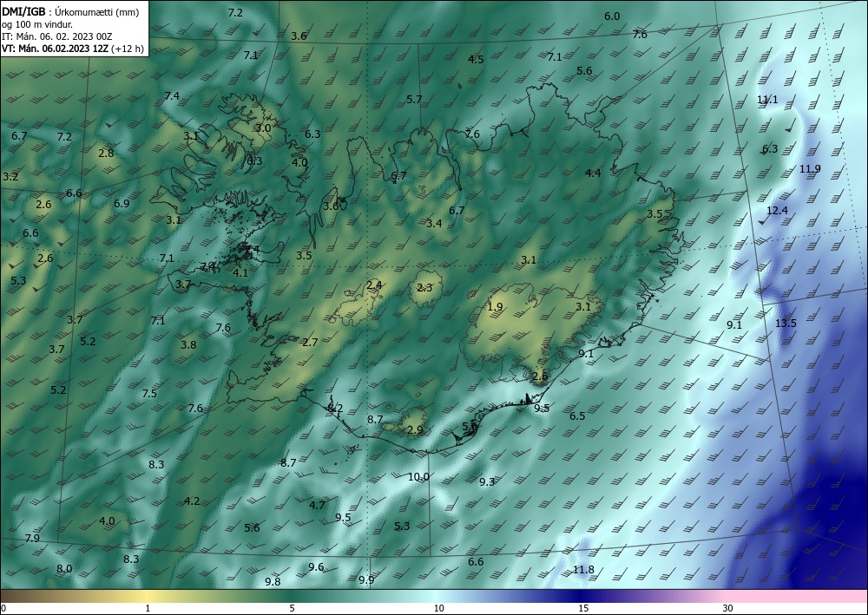Click the map value '7.9'

coord(32,538)
